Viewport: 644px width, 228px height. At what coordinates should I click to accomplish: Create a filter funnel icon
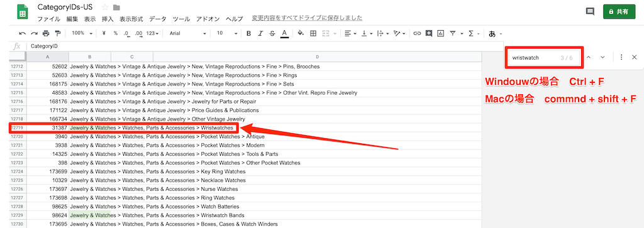click(x=453, y=34)
